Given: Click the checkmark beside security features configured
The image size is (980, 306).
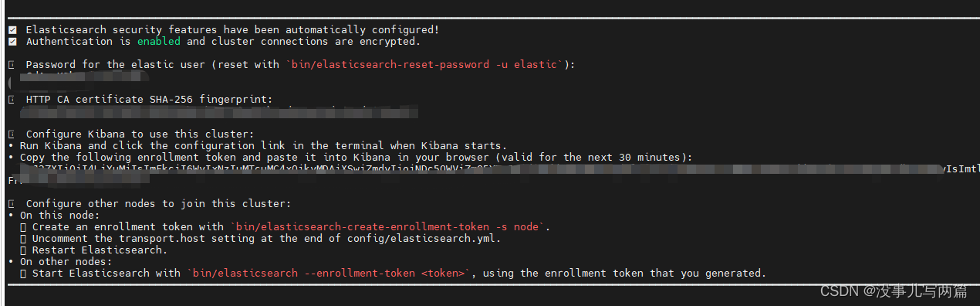Looking at the screenshot, I should click(12, 30).
